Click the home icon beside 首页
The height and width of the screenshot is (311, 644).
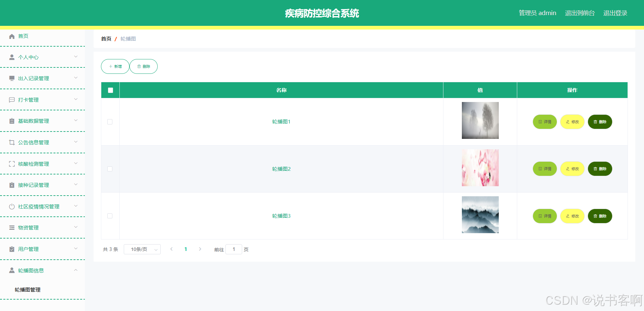12,36
